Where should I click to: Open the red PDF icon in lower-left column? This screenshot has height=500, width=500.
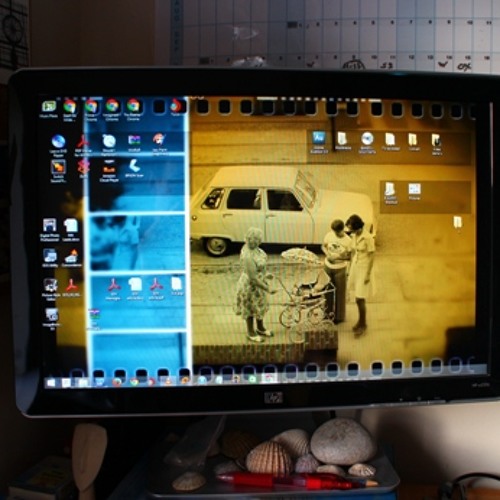coord(71,285)
